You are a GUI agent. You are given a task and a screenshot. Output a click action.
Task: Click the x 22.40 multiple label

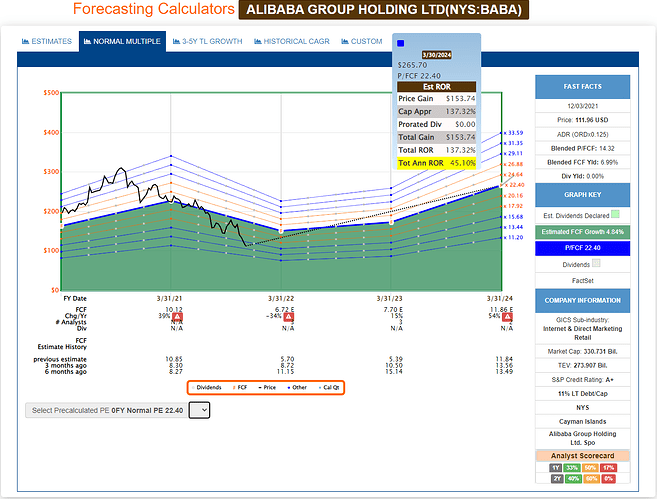click(x=515, y=185)
